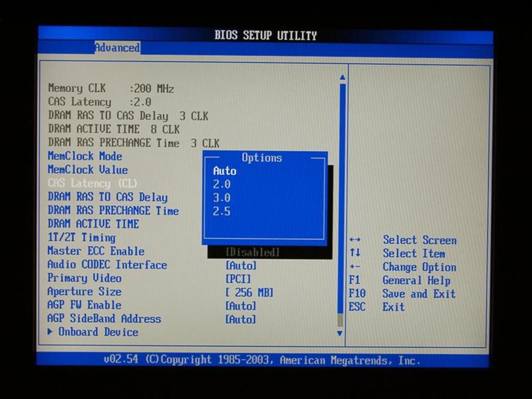Image resolution: width=532 pixels, height=399 pixels.
Task: Choose 2.5 in the Options popup
Action: tap(222, 212)
